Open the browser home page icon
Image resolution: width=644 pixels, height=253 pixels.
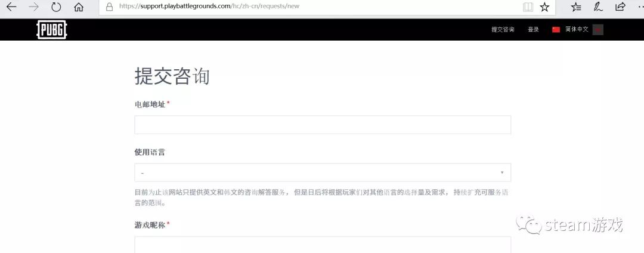tap(79, 7)
